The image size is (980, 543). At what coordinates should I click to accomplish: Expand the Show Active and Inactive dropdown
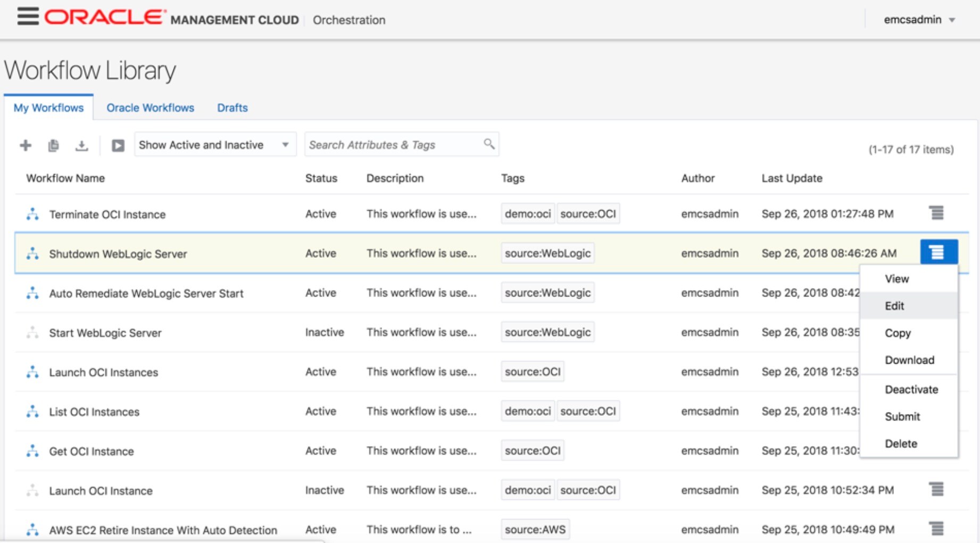[215, 145]
